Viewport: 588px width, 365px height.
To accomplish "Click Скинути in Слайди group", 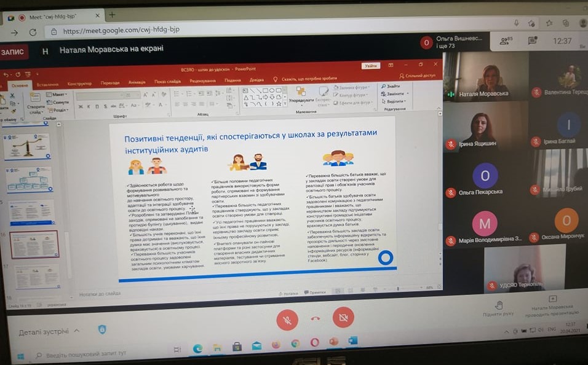I will pyautogui.click(x=58, y=102).
